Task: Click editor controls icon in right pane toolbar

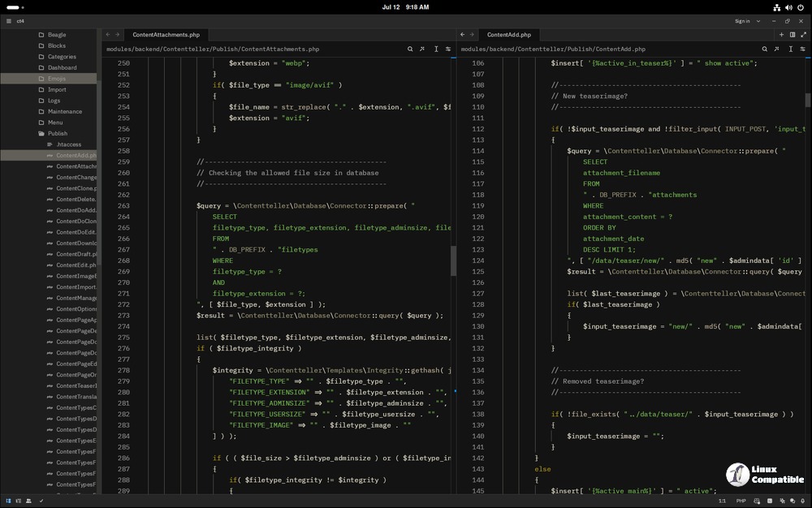Action: pos(803,50)
